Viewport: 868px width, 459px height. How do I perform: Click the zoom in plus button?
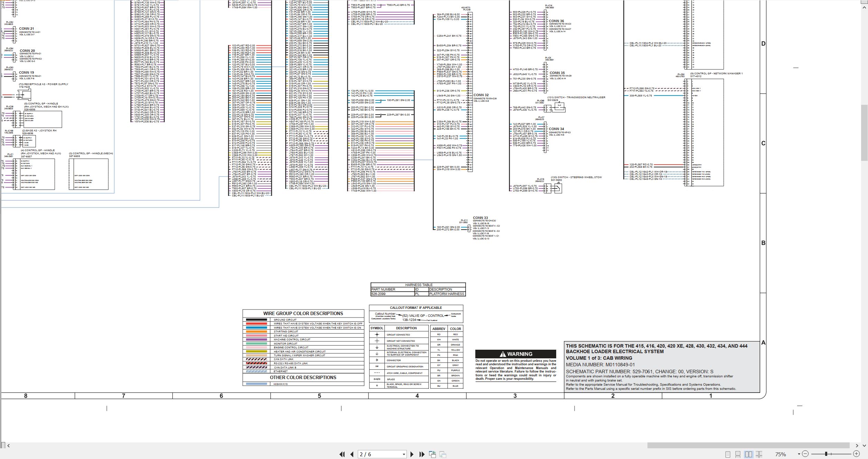pyautogui.click(x=856, y=454)
